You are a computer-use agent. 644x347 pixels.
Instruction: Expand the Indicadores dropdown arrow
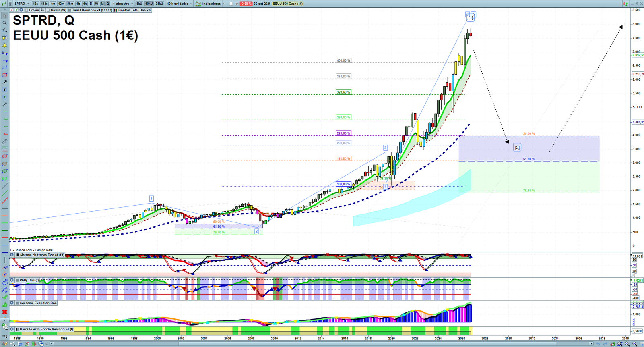(224, 4)
